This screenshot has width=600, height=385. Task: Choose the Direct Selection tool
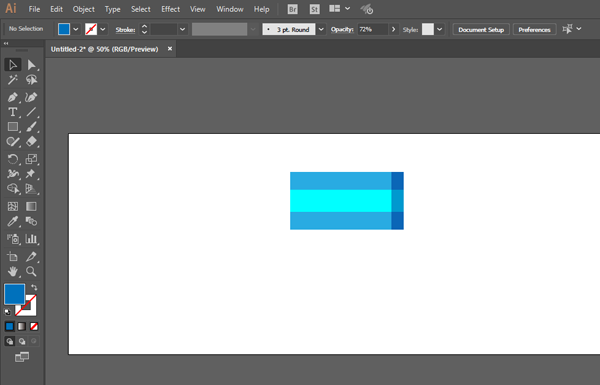pos(31,65)
